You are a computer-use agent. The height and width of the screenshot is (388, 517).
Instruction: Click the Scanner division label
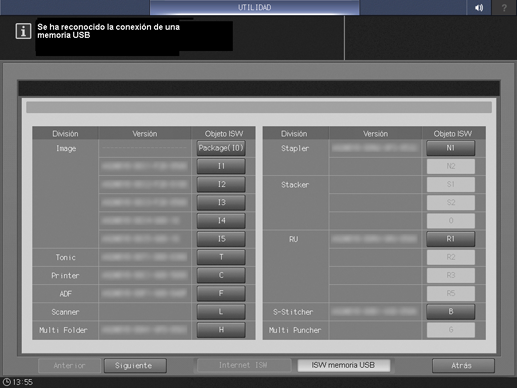(x=65, y=312)
